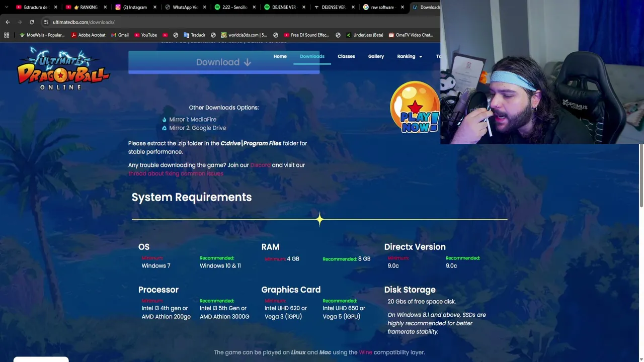Image resolution: width=644 pixels, height=362 pixels.
Task: Click the System Requirements heading
Action: 192,197
